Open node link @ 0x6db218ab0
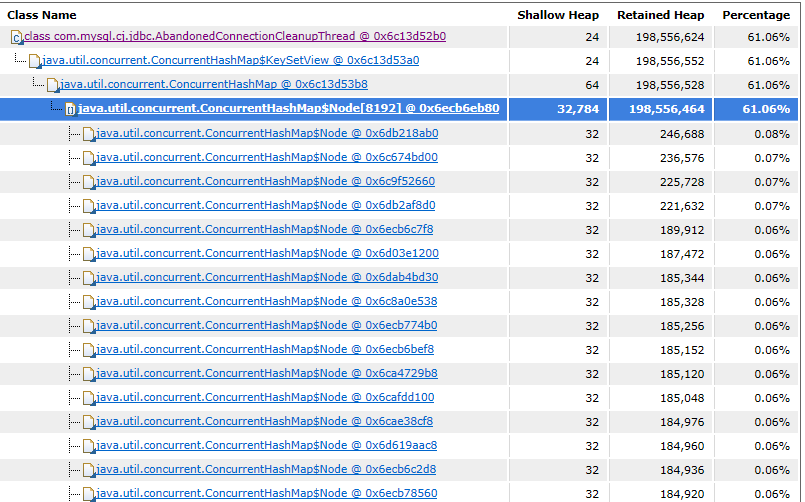 [x=267, y=133]
